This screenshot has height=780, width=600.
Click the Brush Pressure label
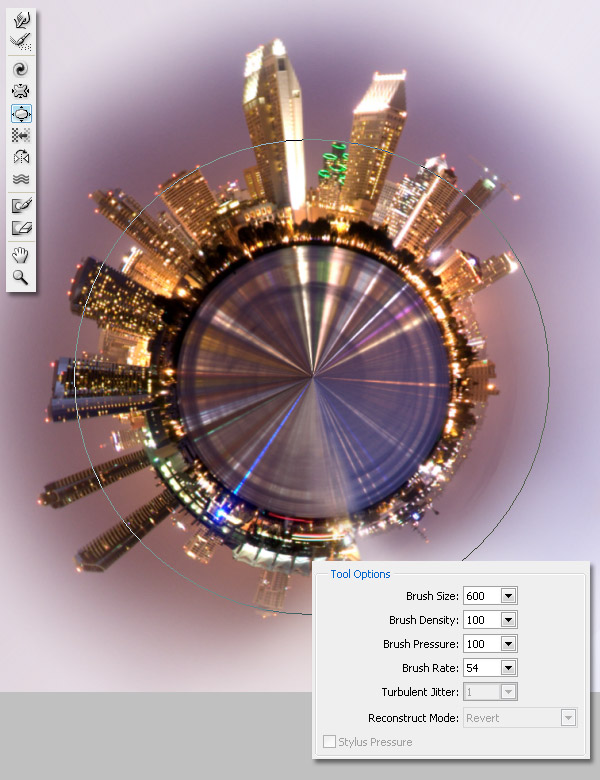point(421,644)
